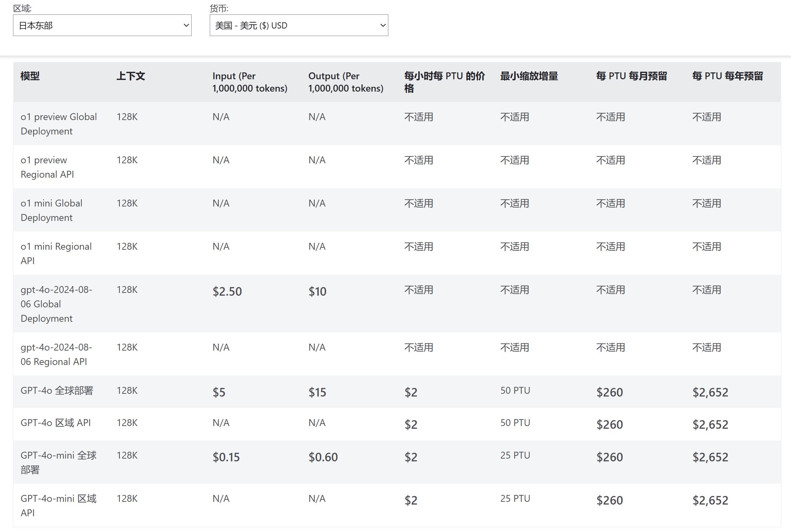This screenshot has height=532, width=791.
Task: Select the o1 preview Global Deployment row name
Action: [x=59, y=124]
